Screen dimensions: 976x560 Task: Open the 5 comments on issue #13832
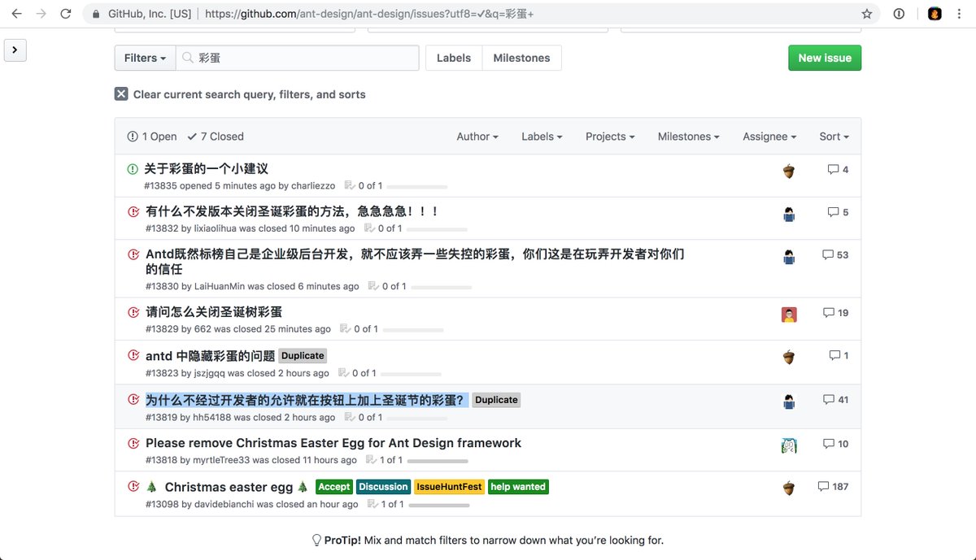point(838,212)
